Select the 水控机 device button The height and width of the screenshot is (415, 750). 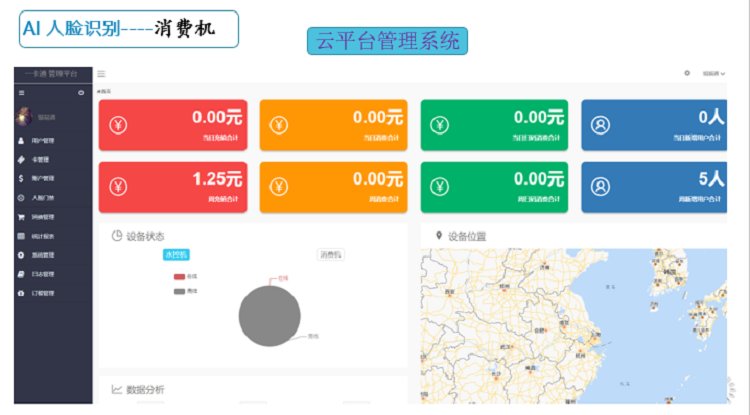pyautogui.click(x=176, y=255)
